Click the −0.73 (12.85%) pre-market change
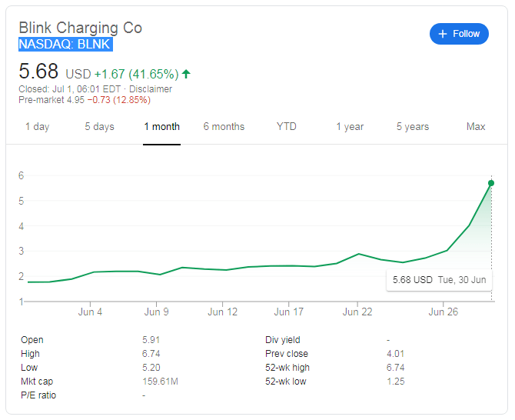This screenshot has height=420, width=515. 119,100
